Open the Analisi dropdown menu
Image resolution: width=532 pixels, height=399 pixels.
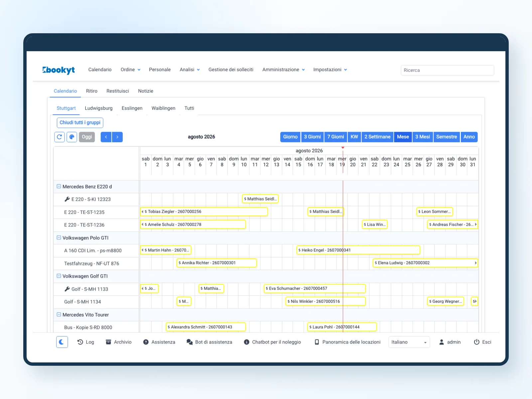click(190, 69)
